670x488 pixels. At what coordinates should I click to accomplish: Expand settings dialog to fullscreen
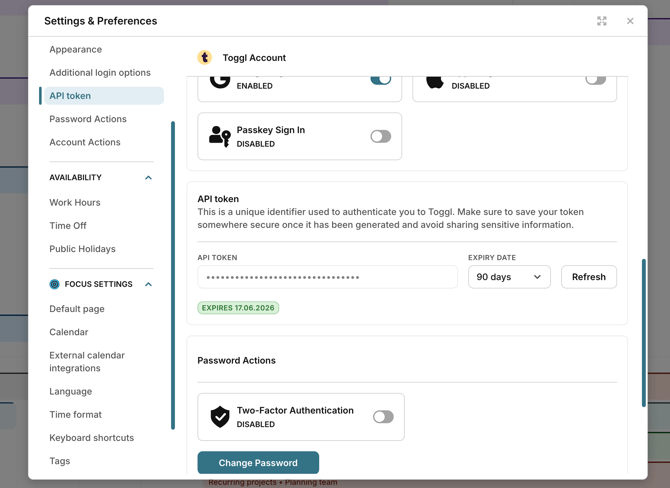tap(602, 21)
